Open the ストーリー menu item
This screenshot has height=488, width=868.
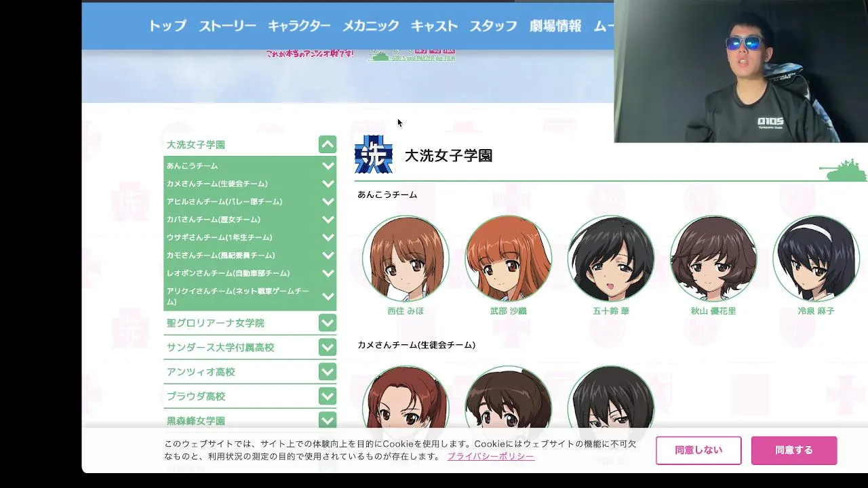pyautogui.click(x=227, y=26)
